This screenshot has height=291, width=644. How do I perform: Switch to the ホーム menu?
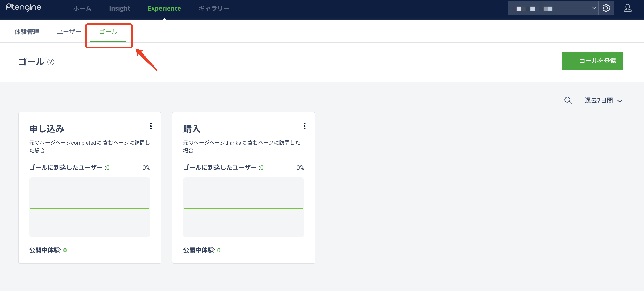[x=82, y=8]
